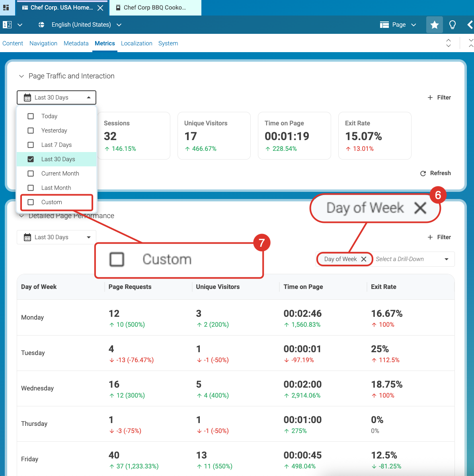Click the star bookmark icon in header
The image size is (474, 476).
coord(434,25)
